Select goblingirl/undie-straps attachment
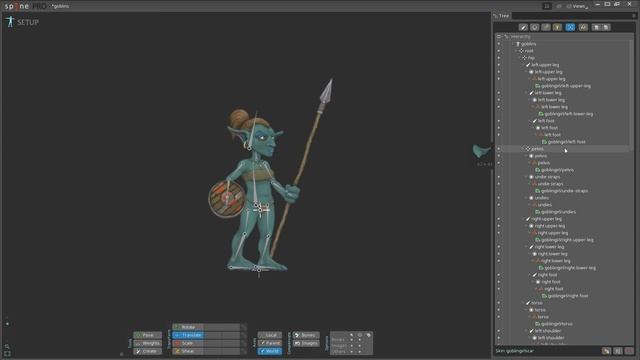Image resolution: width=640 pixels, height=360 pixels. (564, 191)
